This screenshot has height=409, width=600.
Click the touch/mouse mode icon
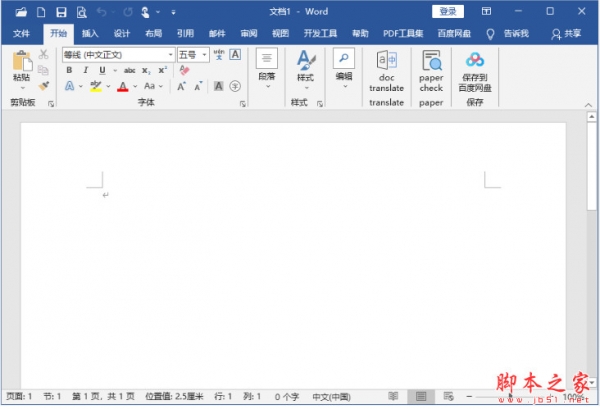pos(145,12)
